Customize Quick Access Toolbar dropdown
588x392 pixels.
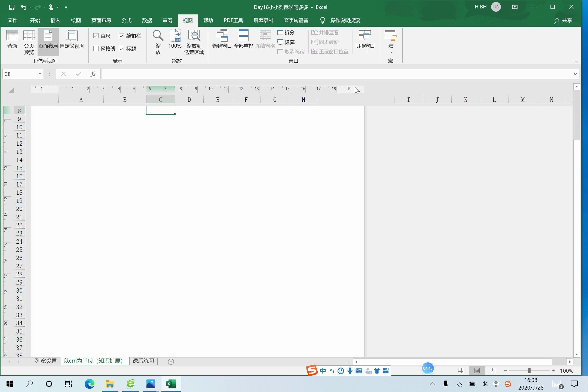coord(66,7)
